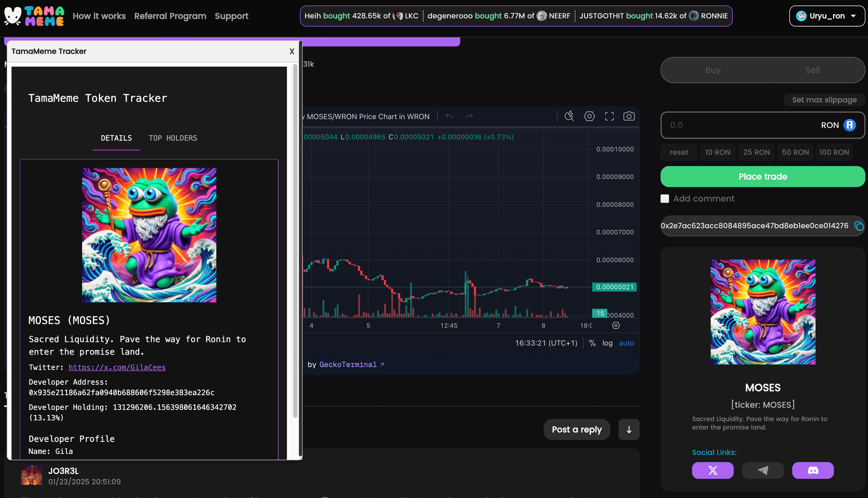Copy the token contract address icon
Viewport: 868px width, 498px height.
click(859, 226)
